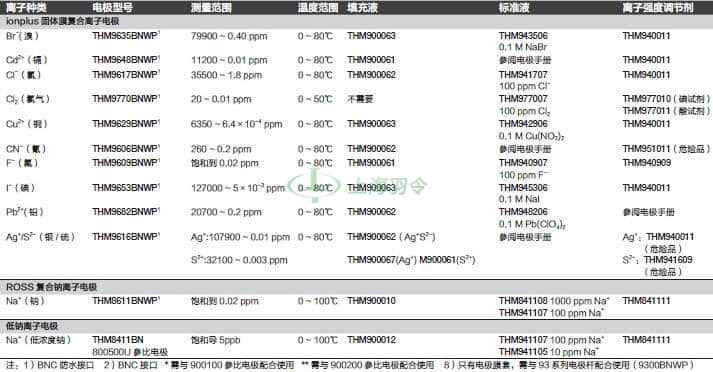
Task: Click the CN⁻ (氰) ion cell
Action: (26, 149)
